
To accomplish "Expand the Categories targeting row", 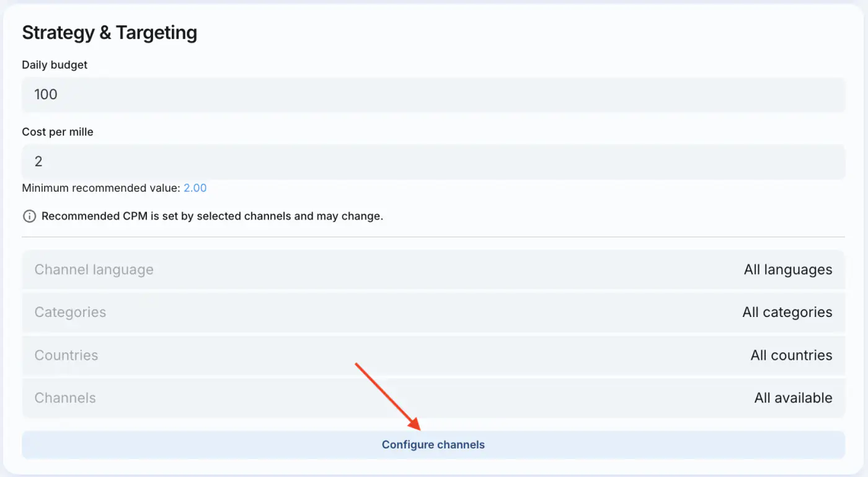I will pyautogui.click(x=433, y=312).
